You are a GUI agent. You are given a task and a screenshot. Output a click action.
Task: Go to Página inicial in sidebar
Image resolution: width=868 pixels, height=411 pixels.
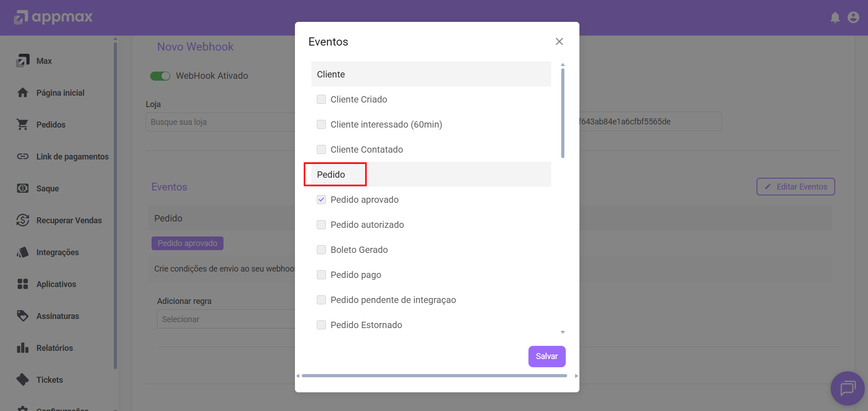pyautogui.click(x=60, y=93)
